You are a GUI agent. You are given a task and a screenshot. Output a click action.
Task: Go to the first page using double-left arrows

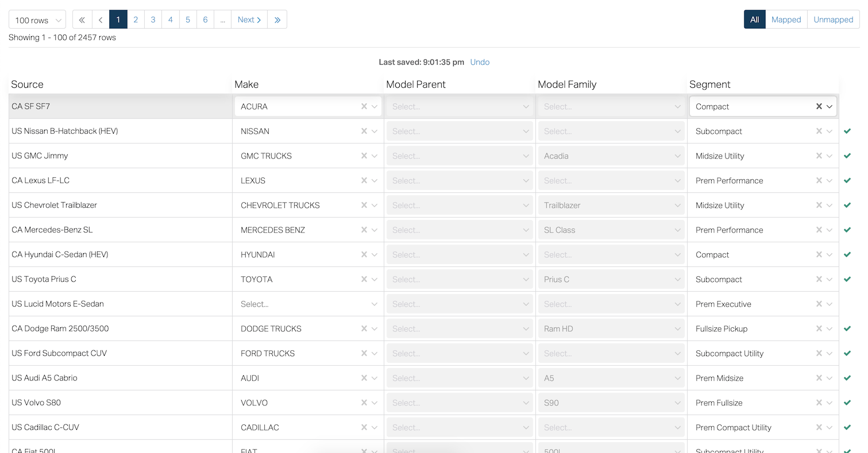click(x=82, y=20)
